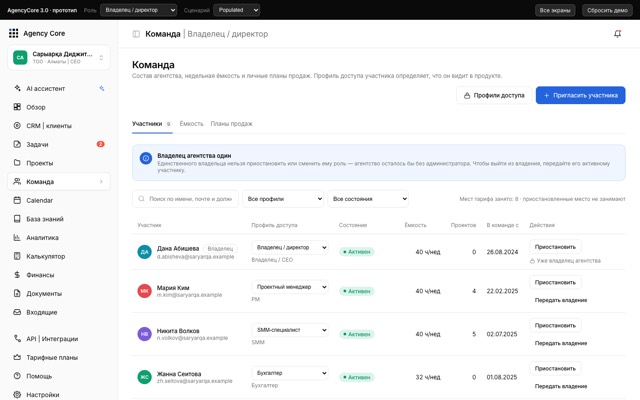640x400 pixels.
Task: Click Дана Абишева's ДА avatar
Action: pos(144,252)
